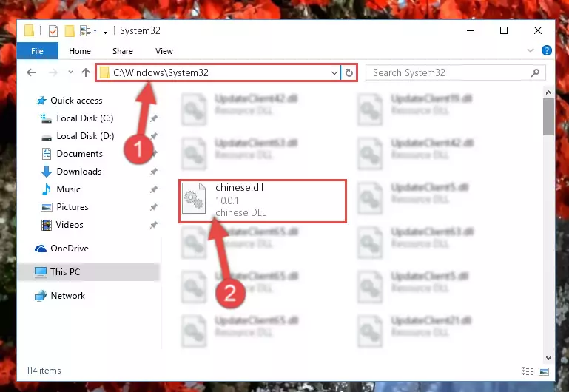Click the Quick access star icon

(x=41, y=101)
